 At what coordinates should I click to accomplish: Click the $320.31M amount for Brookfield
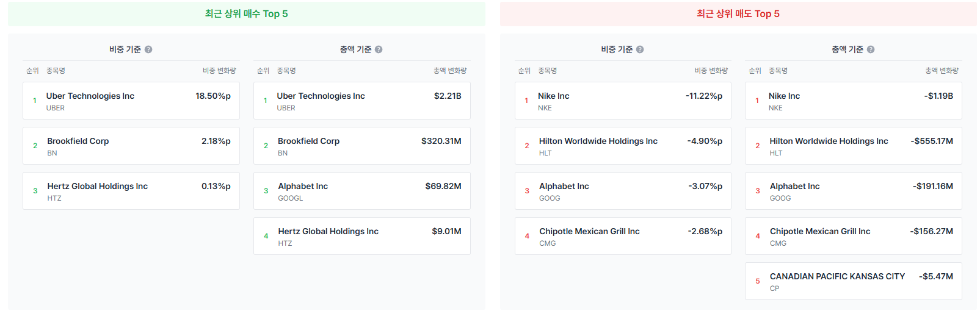pyautogui.click(x=441, y=141)
